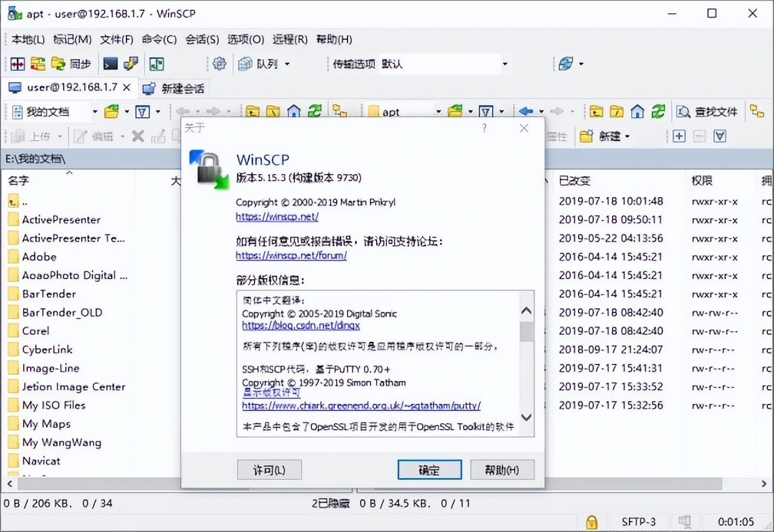Image resolution: width=774 pixels, height=532 pixels.
Task: Expand the 新建 dropdown arrow
Action: (x=627, y=136)
